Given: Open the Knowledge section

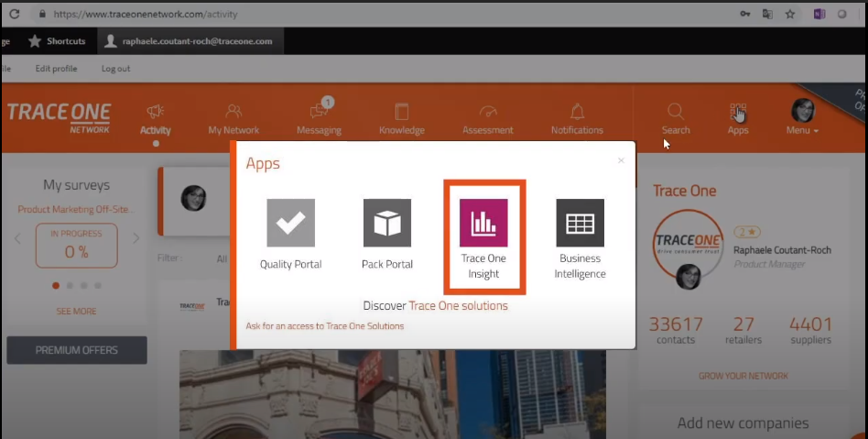Looking at the screenshot, I should pos(402,120).
